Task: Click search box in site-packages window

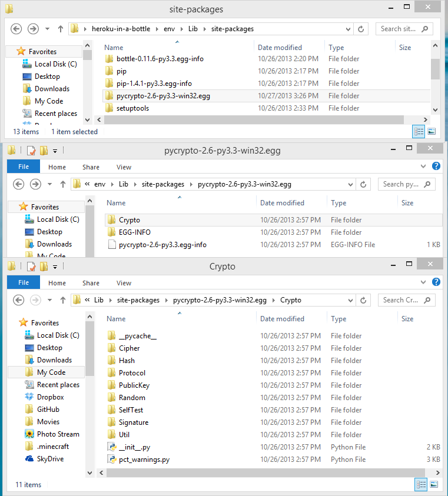Action: 404,29
